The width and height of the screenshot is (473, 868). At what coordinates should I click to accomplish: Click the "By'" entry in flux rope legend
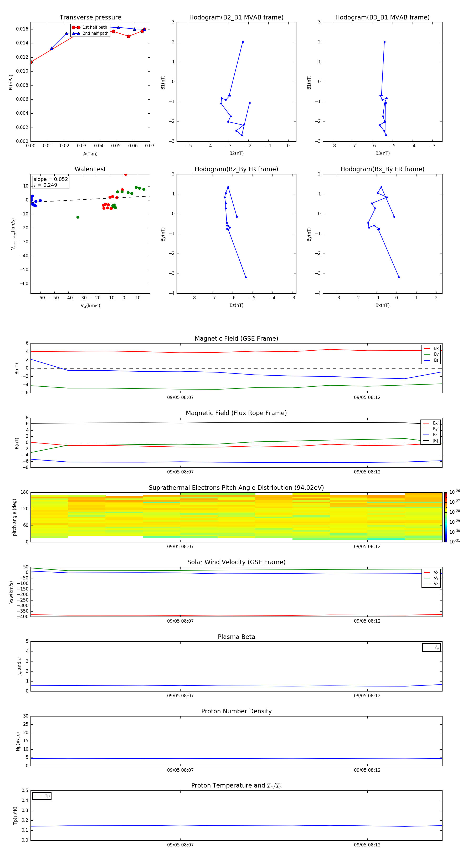(431, 429)
